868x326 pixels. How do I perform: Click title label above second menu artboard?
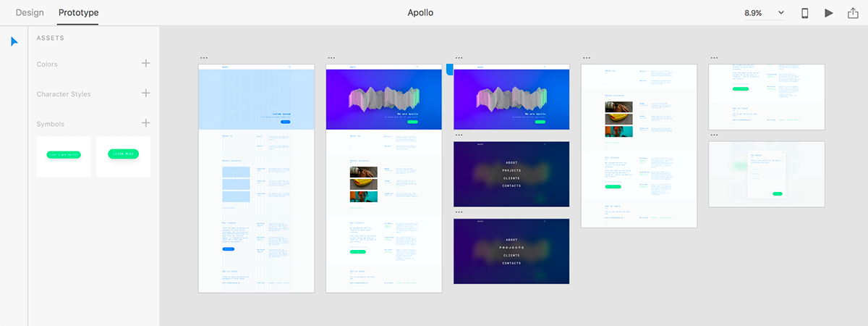click(459, 212)
